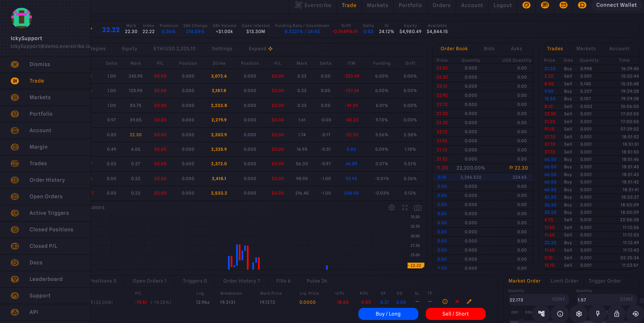Take a snapshot of the chart
The image size is (644, 323).
(418, 208)
